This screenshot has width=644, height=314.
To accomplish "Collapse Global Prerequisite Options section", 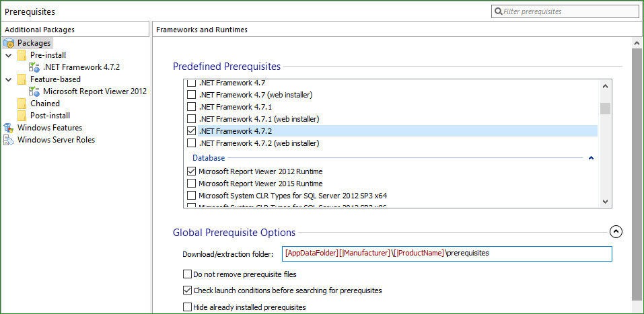I will tap(615, 232).
